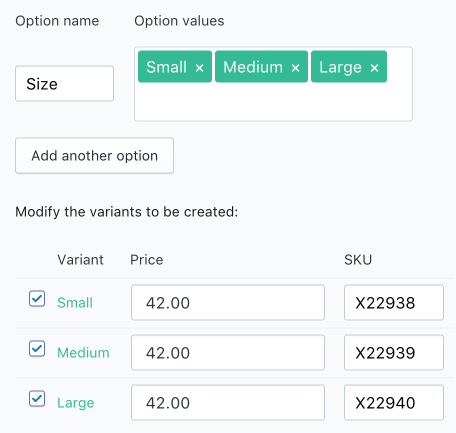Uncheck the Large variant checkbox
This screenshot has width=456, height=433.
pyautogui.click(x=37, y=399)
